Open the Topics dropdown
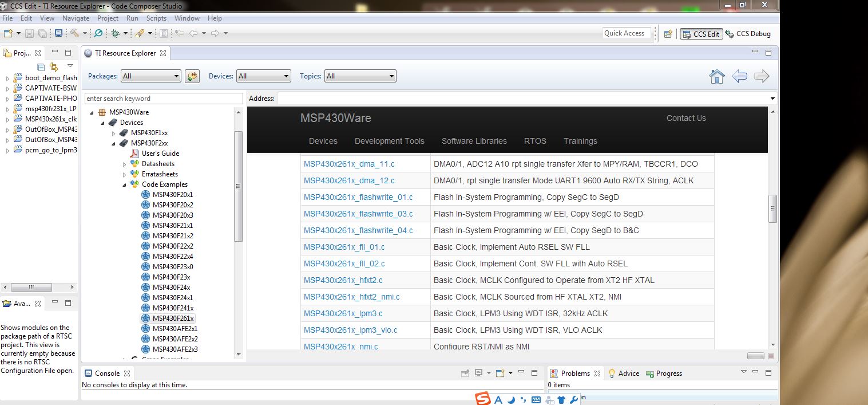 [x=360, y=76]
